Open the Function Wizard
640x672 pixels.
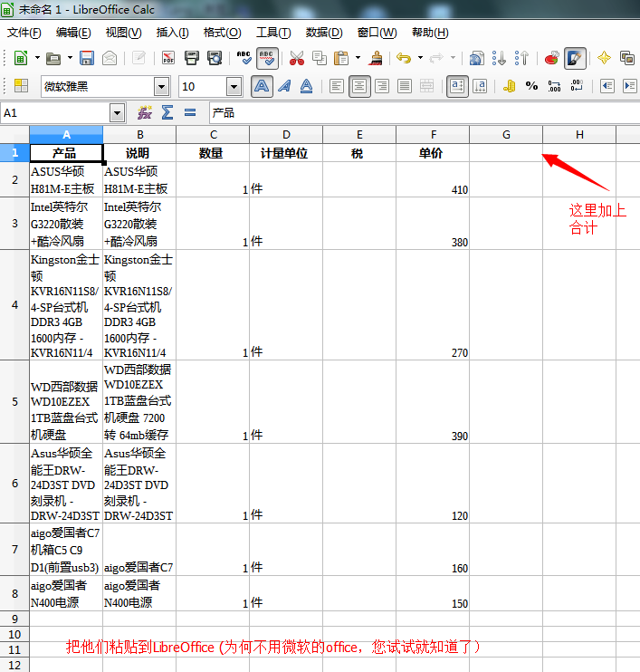point(144,112)
